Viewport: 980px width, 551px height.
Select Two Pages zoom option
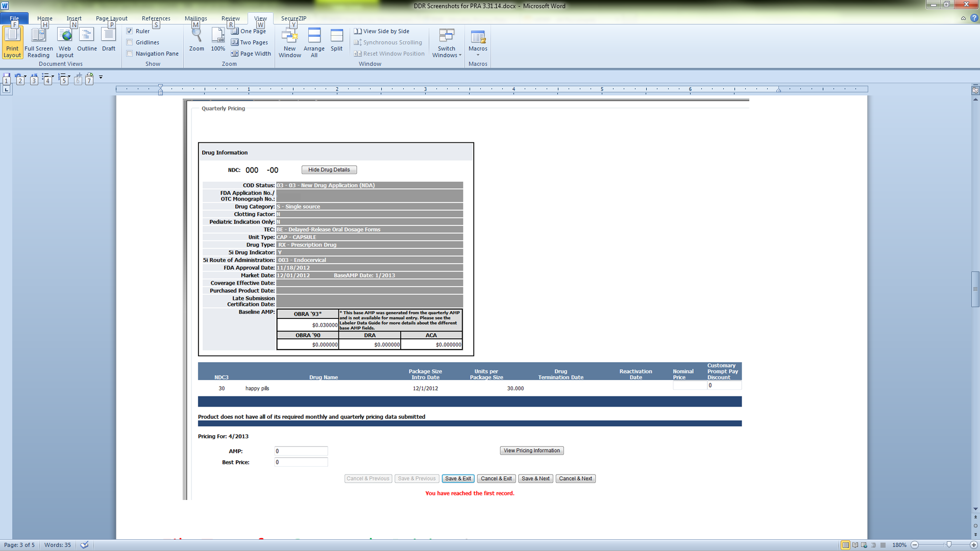coord(249,42)
